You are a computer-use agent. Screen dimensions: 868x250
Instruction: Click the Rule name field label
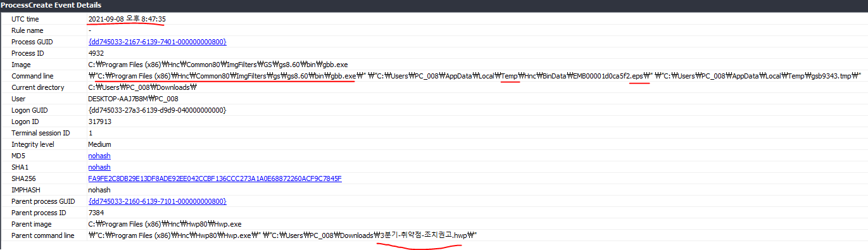(x=27, y=30)
